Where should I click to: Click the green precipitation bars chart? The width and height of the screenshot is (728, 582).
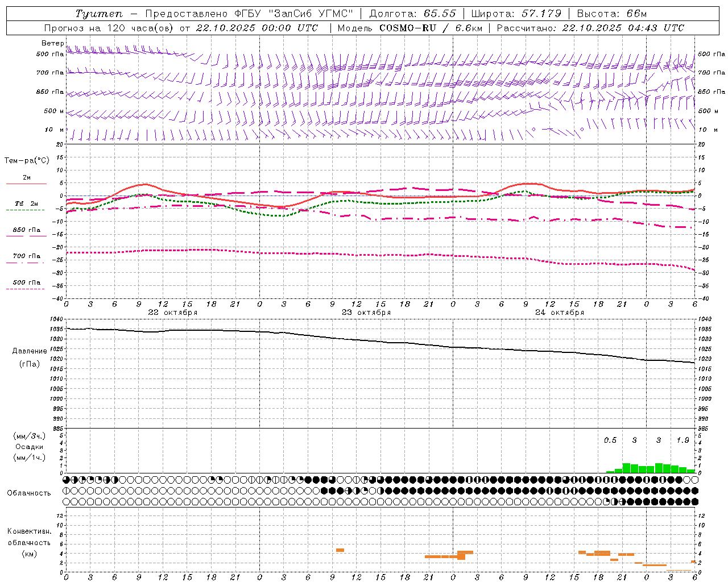[x=651, y=468]
